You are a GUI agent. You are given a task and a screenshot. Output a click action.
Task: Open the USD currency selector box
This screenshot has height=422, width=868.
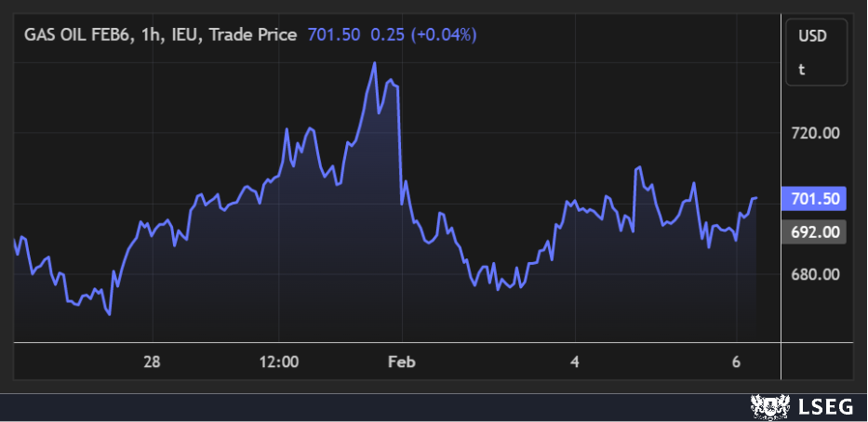[815, 36]
